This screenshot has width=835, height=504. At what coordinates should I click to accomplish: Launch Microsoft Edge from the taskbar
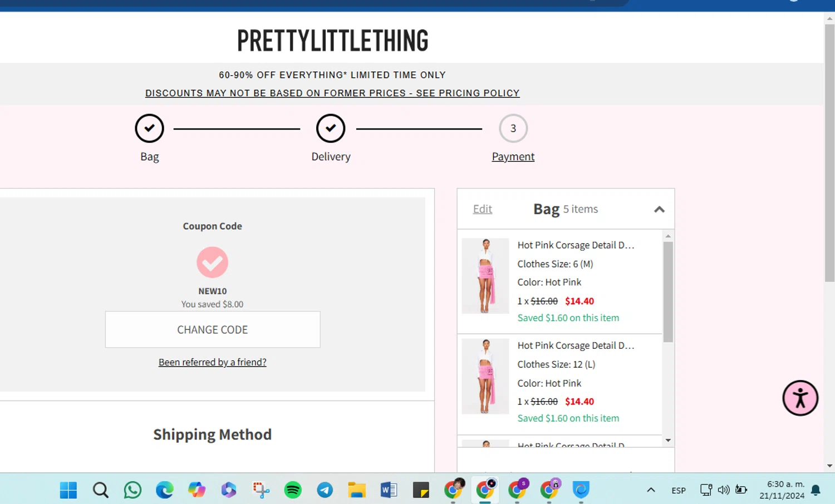(164, 490)
